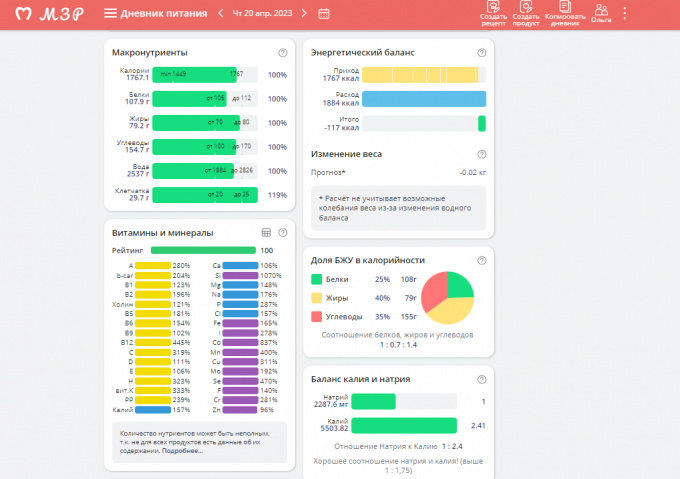The height and width of the screenshot is (479, 680).
Task: Open the hamburger menu beside Дневник питания
Action: 110,14
